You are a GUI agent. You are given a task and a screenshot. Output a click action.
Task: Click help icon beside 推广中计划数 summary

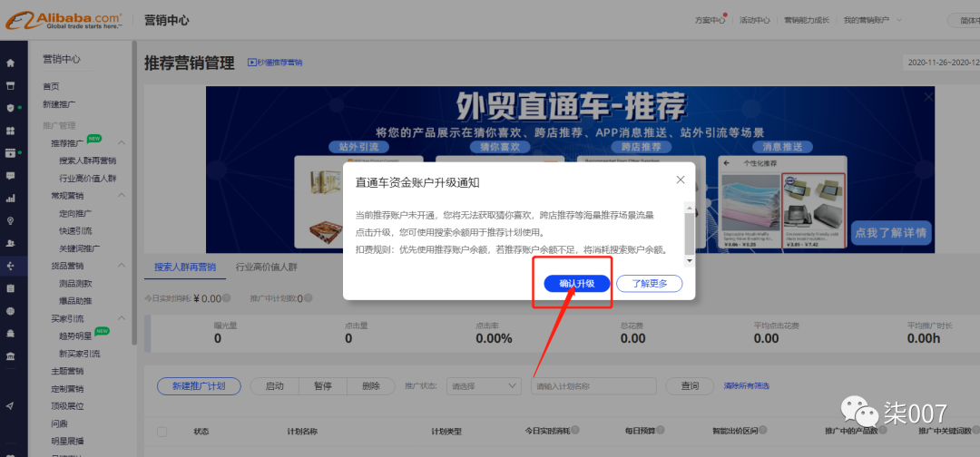coord(309,298)
